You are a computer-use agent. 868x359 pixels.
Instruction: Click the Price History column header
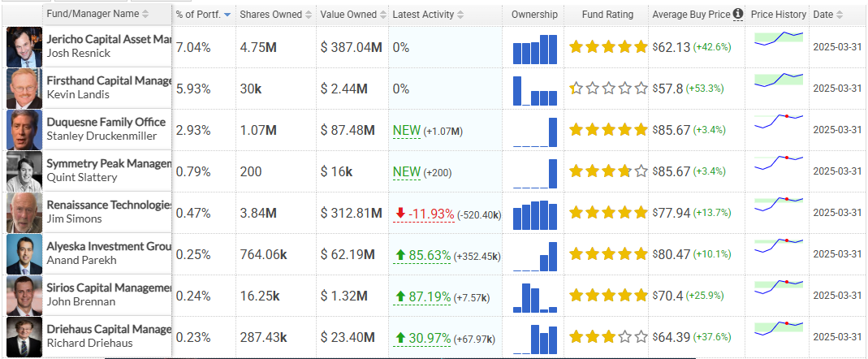pos(779,15)
